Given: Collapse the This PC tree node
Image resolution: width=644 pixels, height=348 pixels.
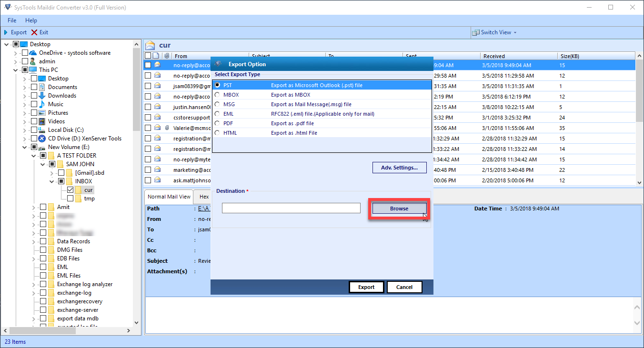Looking at the screenshot, I should point(16,70).
